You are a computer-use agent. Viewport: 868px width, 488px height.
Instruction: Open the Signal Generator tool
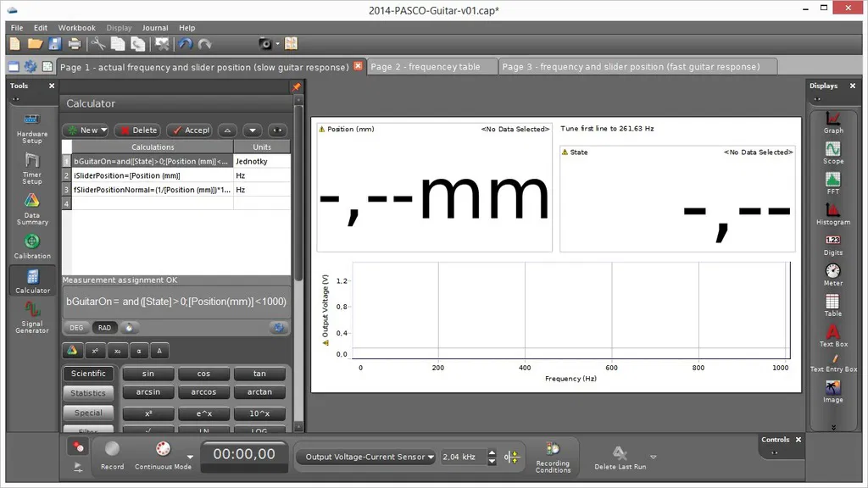(32, 318)
